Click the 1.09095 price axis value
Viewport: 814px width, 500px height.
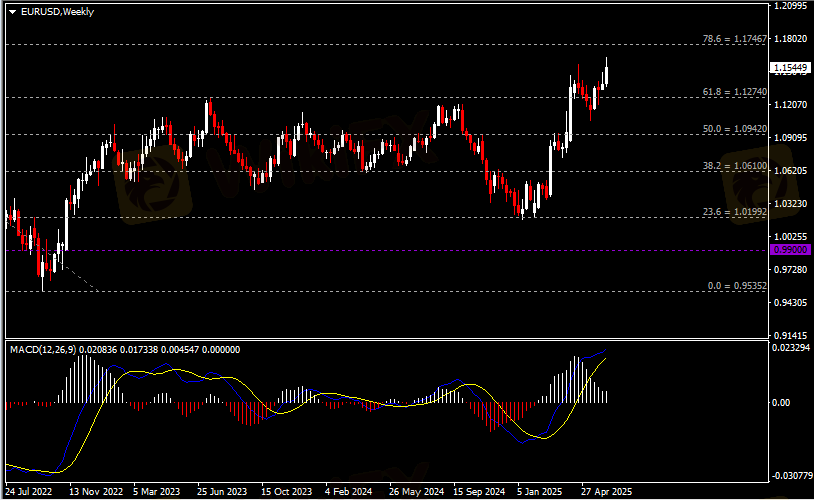[x=791, y=138]
